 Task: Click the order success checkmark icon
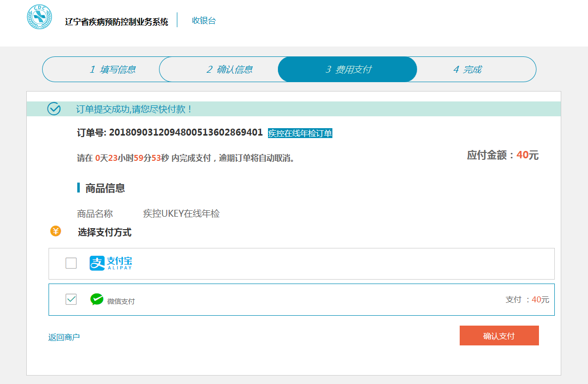click(53, 109)
